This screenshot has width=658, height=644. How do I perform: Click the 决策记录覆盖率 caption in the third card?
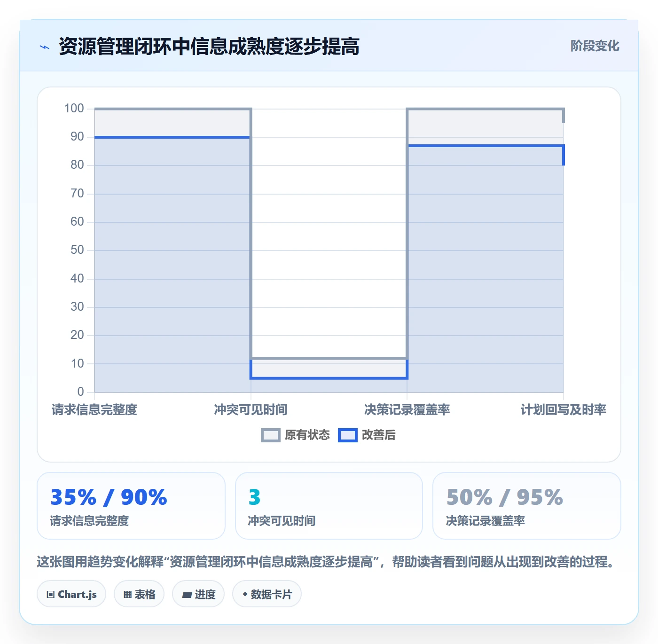click(x=485, y=521)
